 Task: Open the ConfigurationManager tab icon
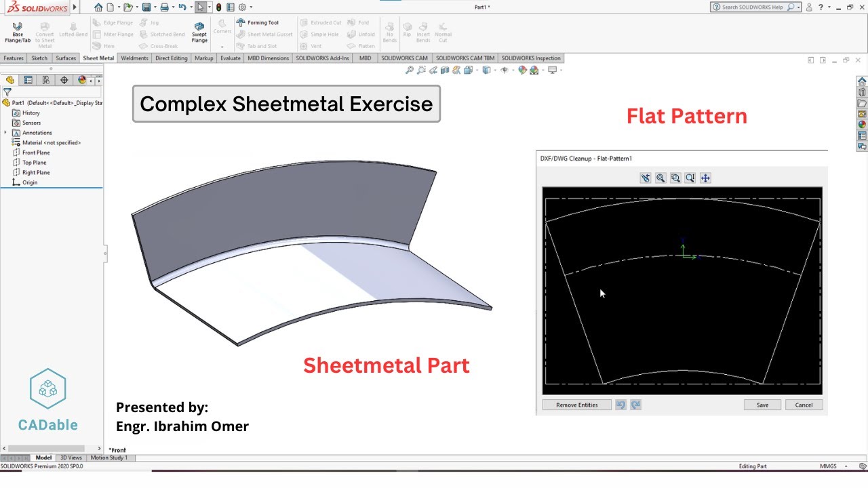click(46, 80)
